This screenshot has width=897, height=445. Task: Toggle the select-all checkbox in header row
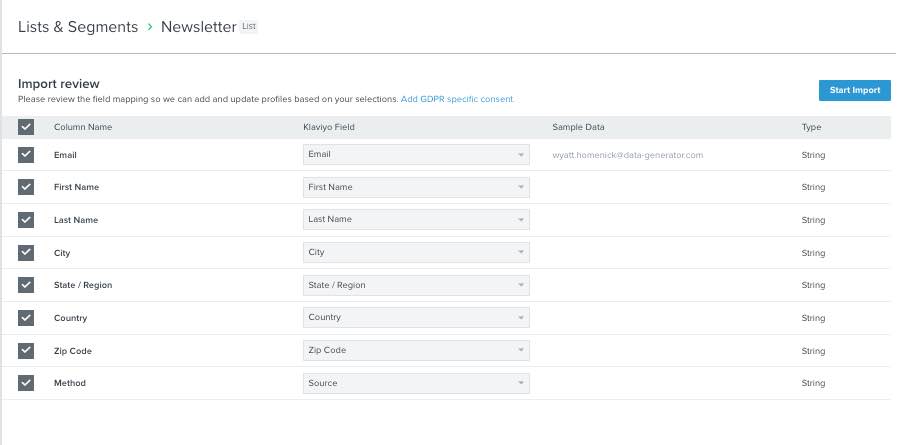click(x=26, y=127)
